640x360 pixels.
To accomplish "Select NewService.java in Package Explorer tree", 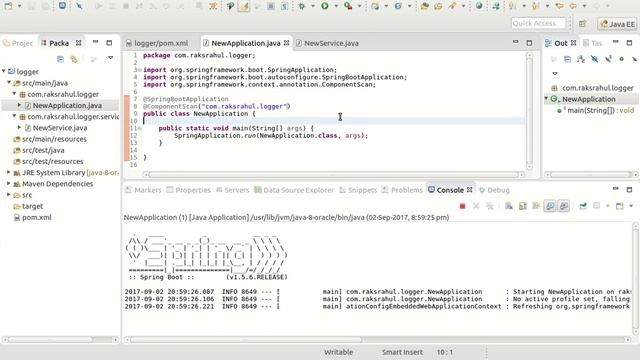I will coord(60,128).
